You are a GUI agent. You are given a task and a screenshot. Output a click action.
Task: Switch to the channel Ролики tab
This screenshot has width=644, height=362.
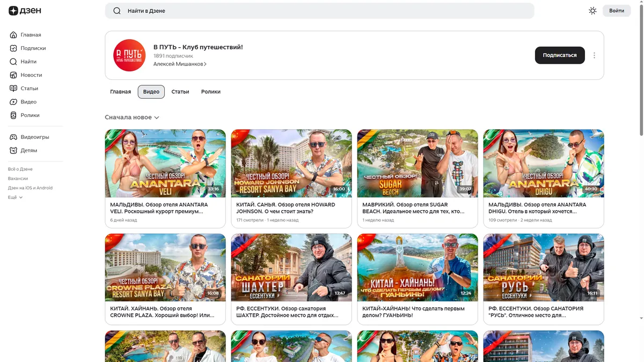coord(211,92)
